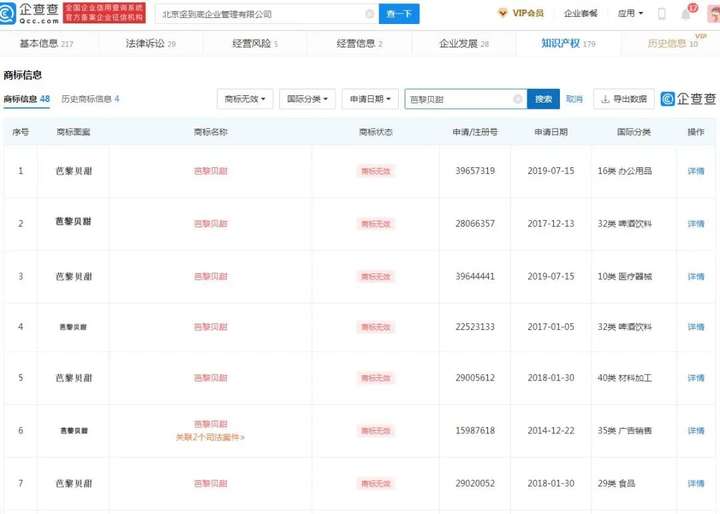Click 取消 to cancel search

pyautogui.click(x=574, y=99)
